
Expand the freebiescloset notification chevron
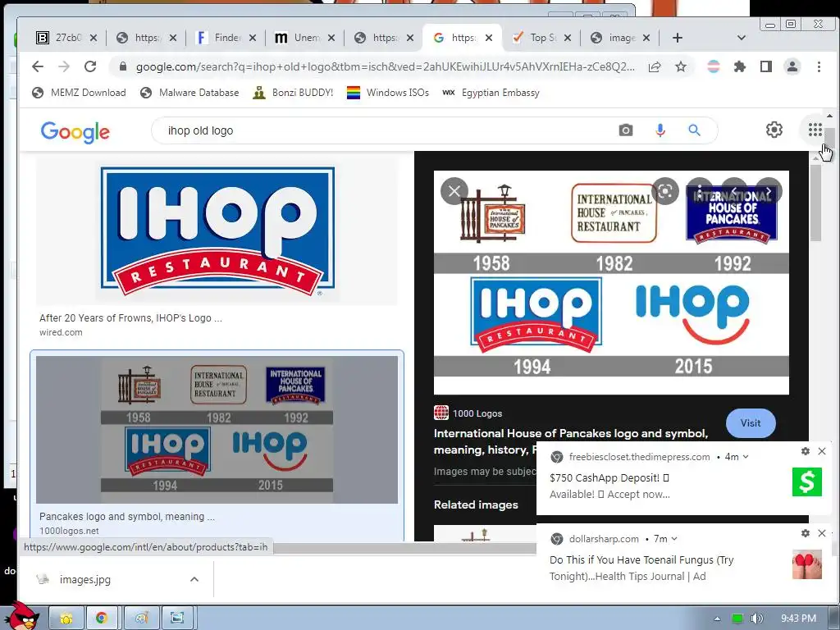746,457
